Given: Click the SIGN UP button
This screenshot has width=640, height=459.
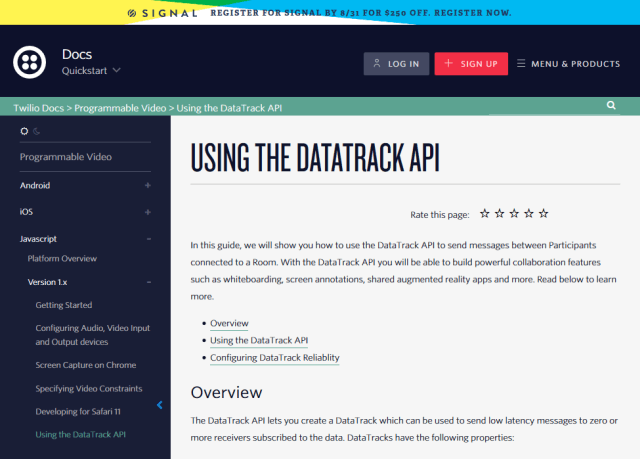Looking at the screenshot, I should (471, 64).
